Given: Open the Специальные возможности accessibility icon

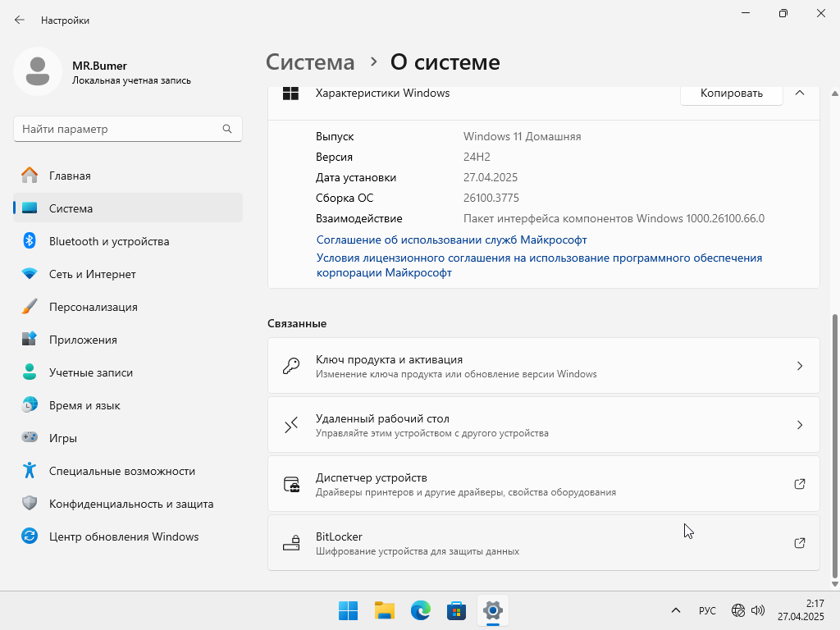Looking at the screenshot, I should tap(30, 471).
